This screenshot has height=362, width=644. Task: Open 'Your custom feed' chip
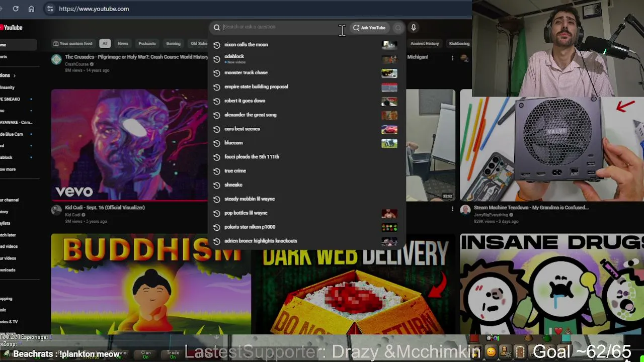click(73, 44)
